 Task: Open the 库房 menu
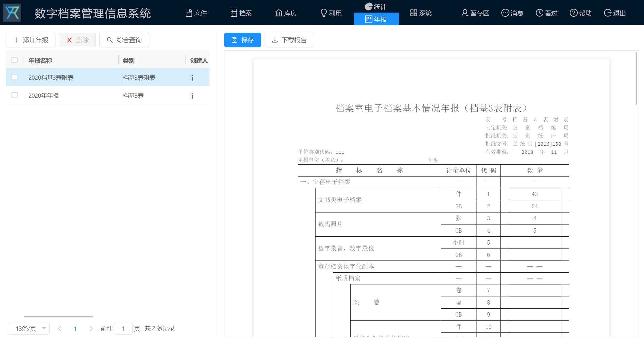(286, 13)
